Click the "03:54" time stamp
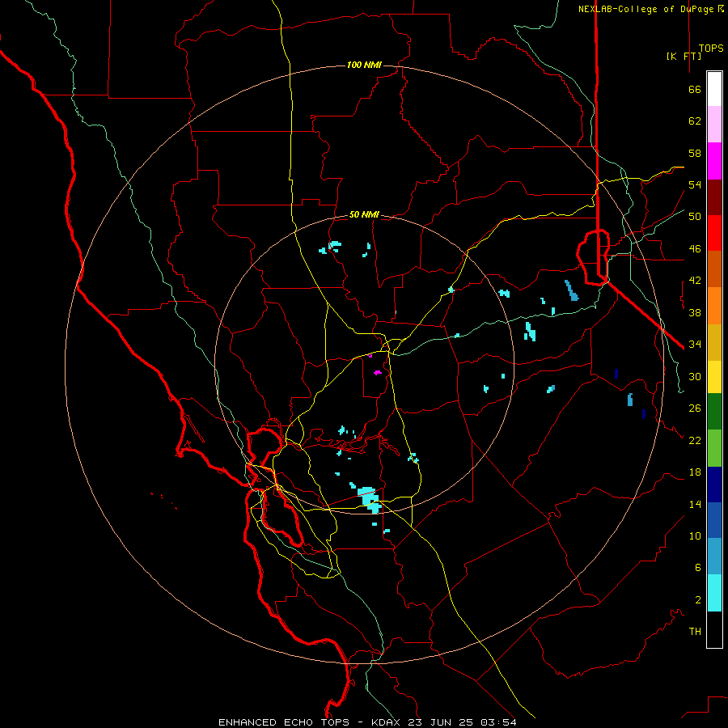 click(498, 722)
